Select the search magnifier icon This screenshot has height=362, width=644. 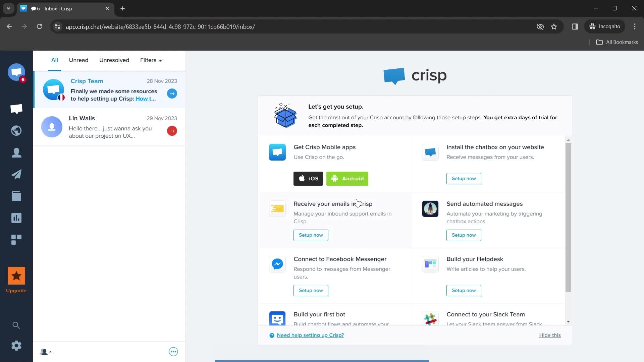click(16, 325)
